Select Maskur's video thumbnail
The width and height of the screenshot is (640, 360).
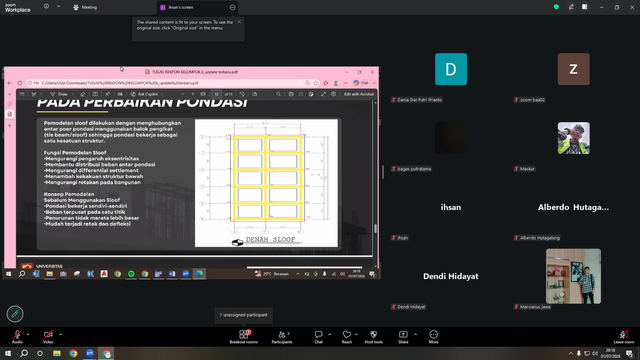[573, 138]
